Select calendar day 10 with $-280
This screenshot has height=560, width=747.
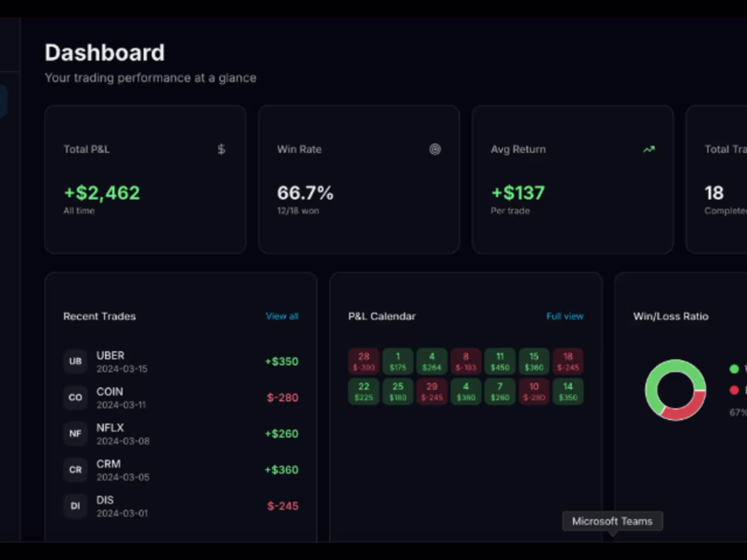pos(534,392)
